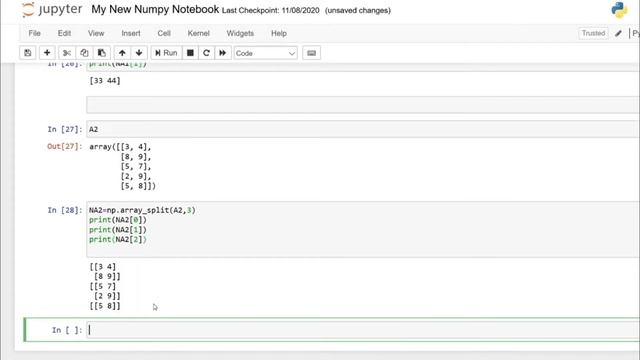Click the Trusted notebook button
Image resolution: width=640 pixels, height=360 pixels.
tap(593, 33)
